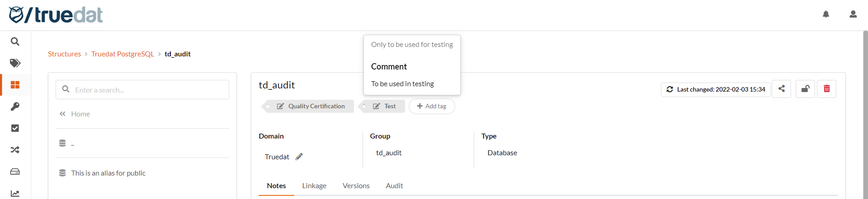The image size is (868, 199).
Task: Open the key icon in sidebar
Action: coord(15,106)
